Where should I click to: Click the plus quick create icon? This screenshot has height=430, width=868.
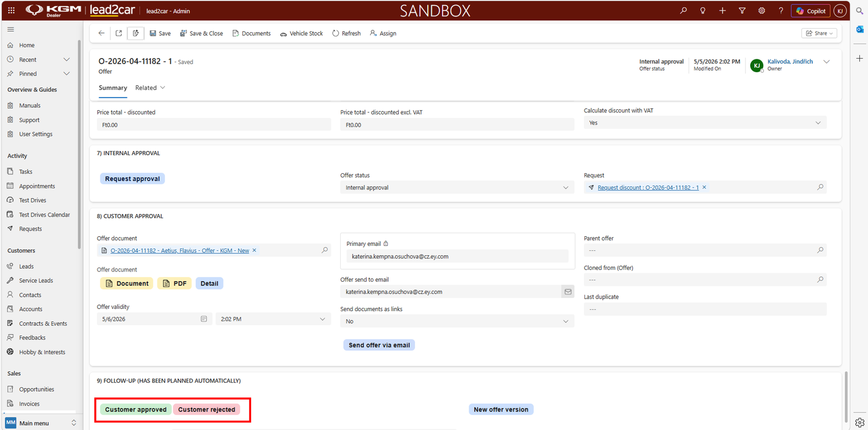723,10
